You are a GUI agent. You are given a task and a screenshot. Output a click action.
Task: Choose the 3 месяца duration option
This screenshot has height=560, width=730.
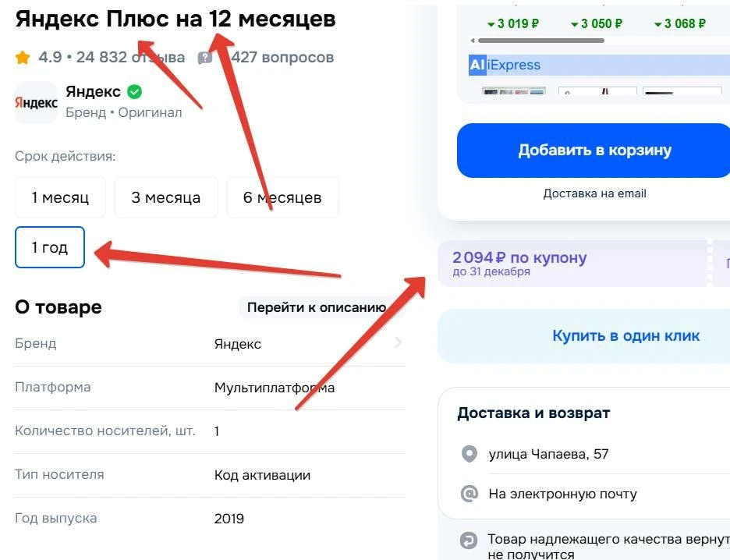165,197
